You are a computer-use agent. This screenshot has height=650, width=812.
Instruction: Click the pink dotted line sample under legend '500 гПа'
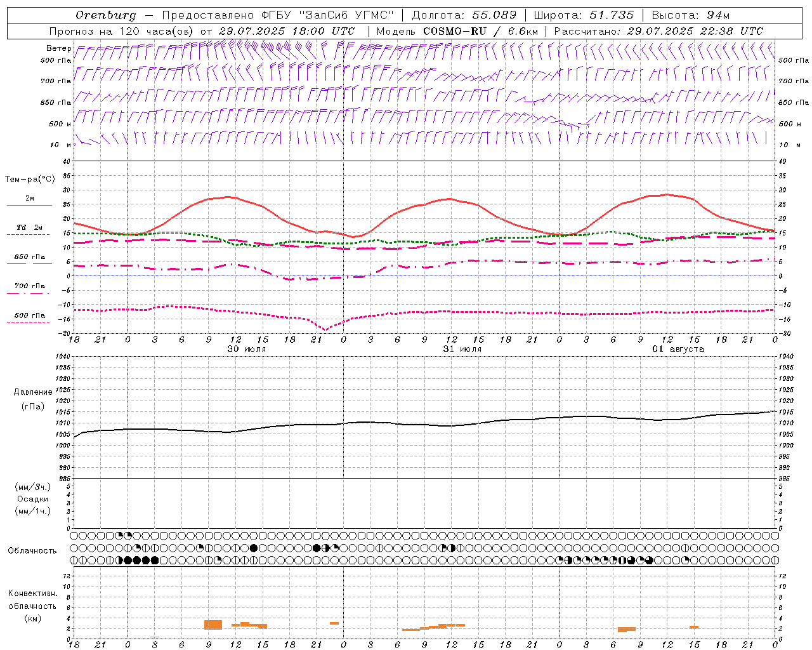(x=28, y=322)
